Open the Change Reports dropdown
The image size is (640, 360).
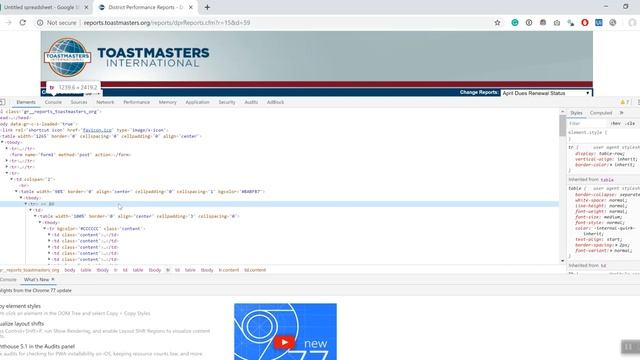point(546,93)
